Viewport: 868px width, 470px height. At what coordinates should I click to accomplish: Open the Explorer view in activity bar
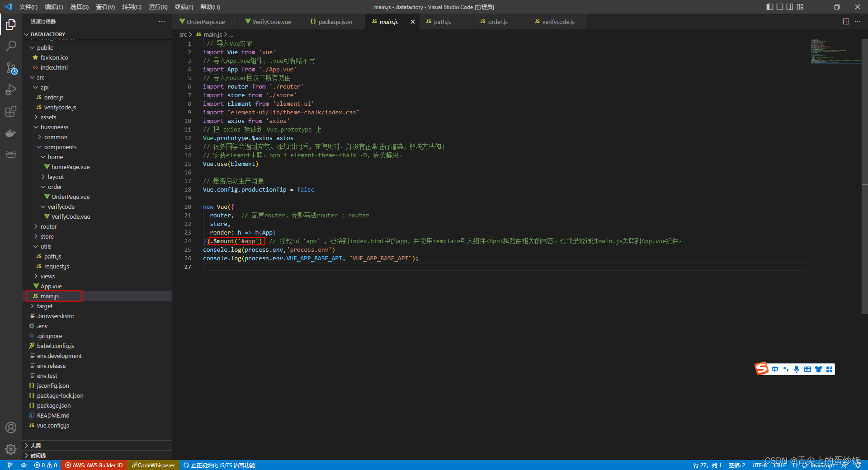11,24
